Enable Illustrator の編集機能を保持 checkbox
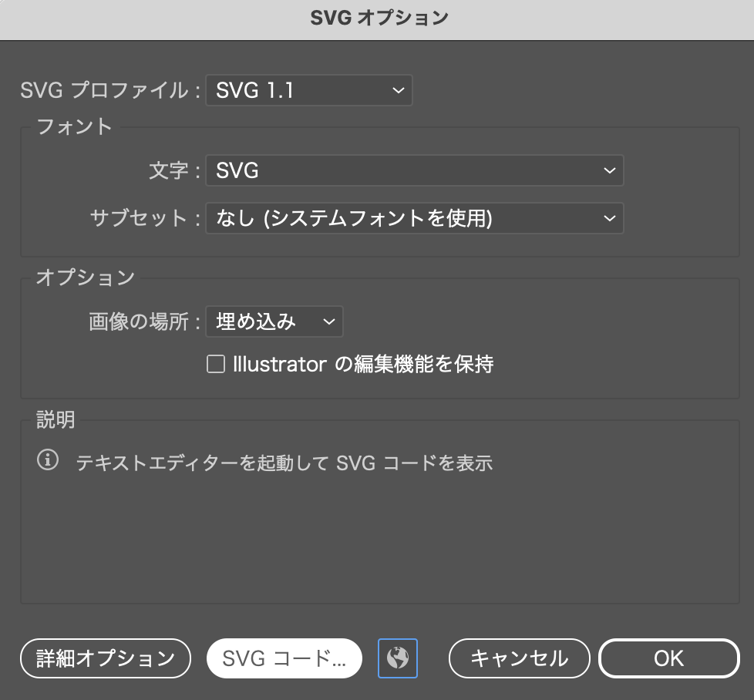Viewport: 754px width, 700px height. (x=216, y=364)
